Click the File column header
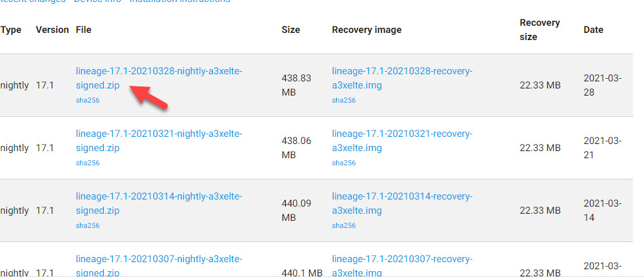This screenshot has height=277, width=644. tap(83, 30)
